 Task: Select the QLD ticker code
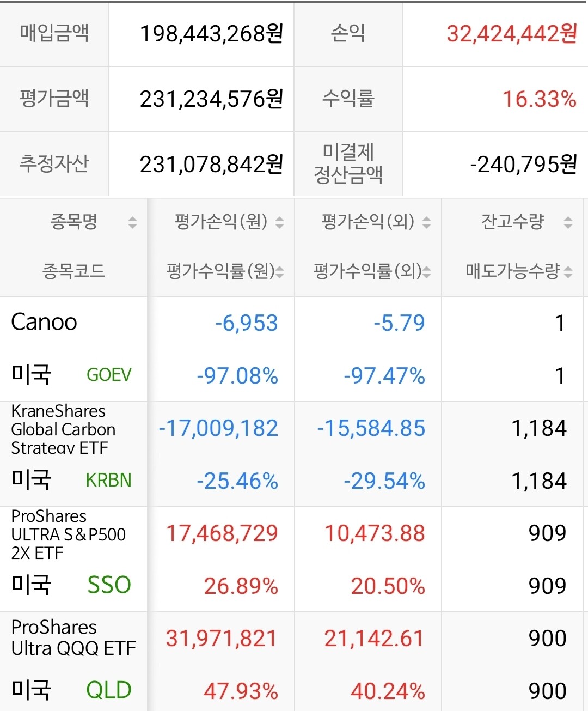pyautogui.click(x=109, y=688)
